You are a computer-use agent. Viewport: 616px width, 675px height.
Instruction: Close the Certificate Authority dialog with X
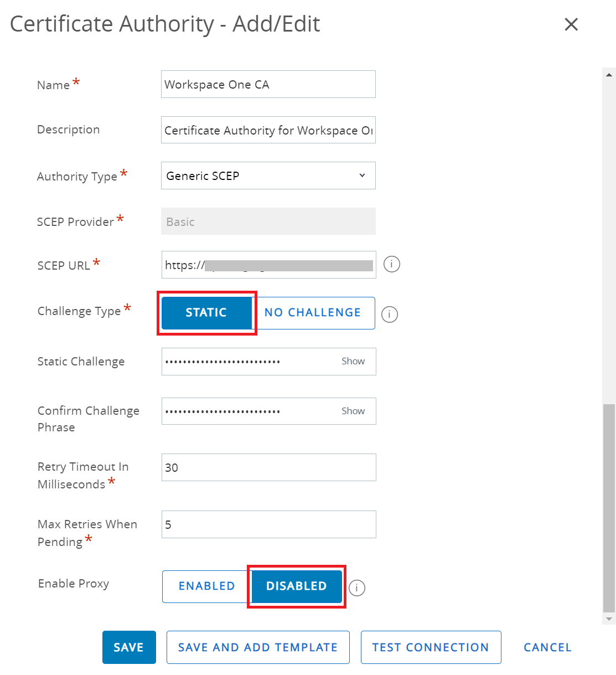coord(571,24)
